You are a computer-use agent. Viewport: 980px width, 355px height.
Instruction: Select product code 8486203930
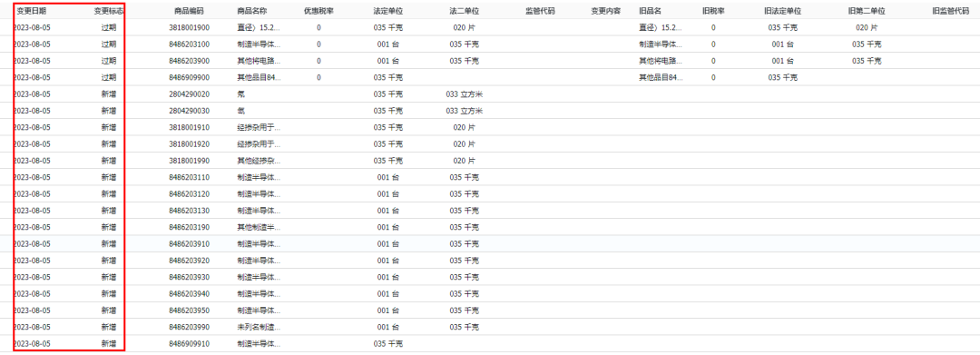(190, 277)
